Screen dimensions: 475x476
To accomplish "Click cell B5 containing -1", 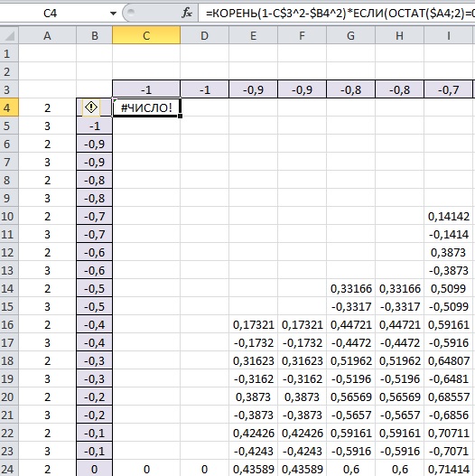I will pyautogui.click(x=95, y=126).
